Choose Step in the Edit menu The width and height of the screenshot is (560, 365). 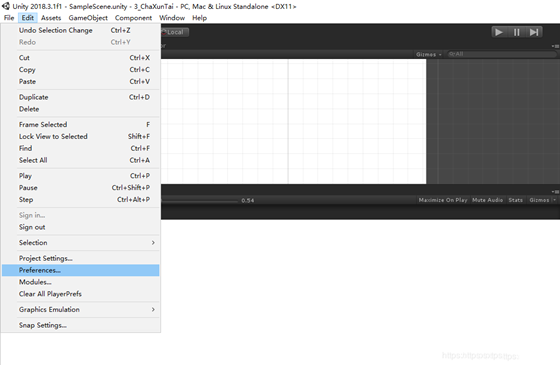pos(80,199)
